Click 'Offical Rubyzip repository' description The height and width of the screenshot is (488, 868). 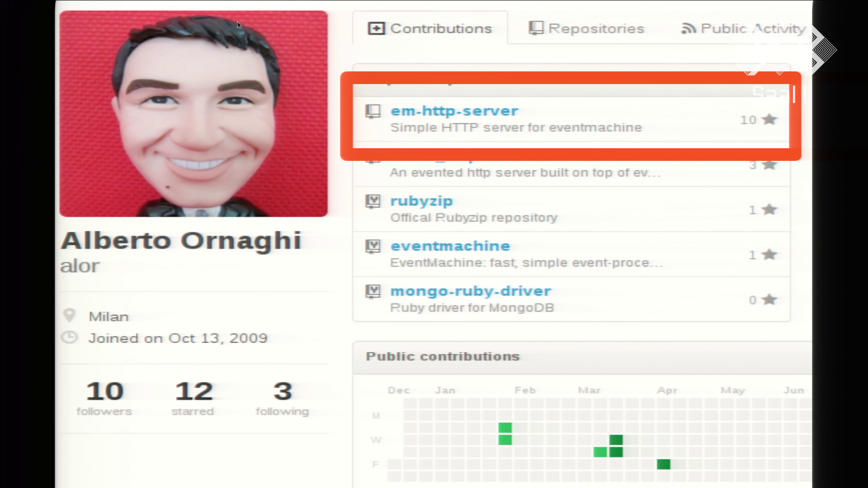click(474, 218)
